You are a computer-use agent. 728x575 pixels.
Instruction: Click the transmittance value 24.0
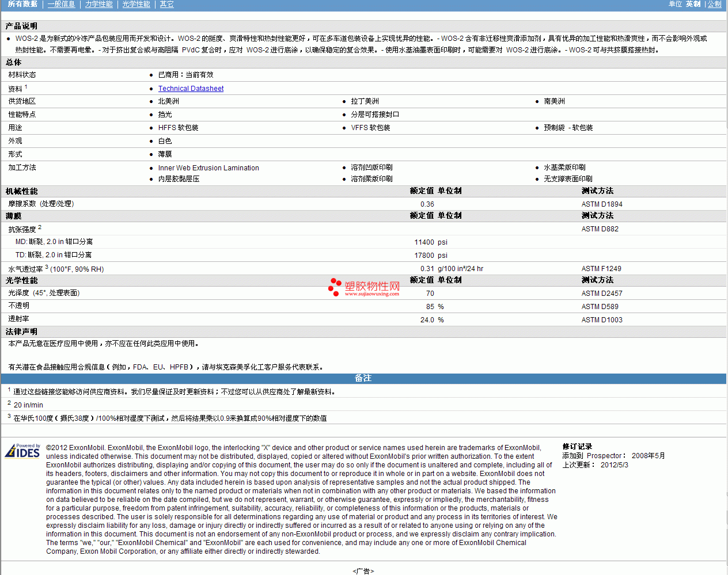coord(427,320)
